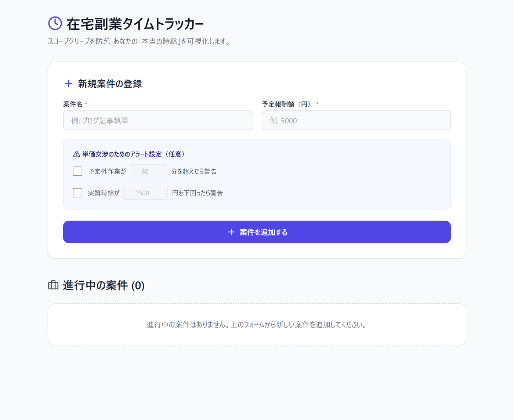Click the 案件を追加する button
Image resolution: width=514 pixels, height=420 pixels.
point(257,232)
